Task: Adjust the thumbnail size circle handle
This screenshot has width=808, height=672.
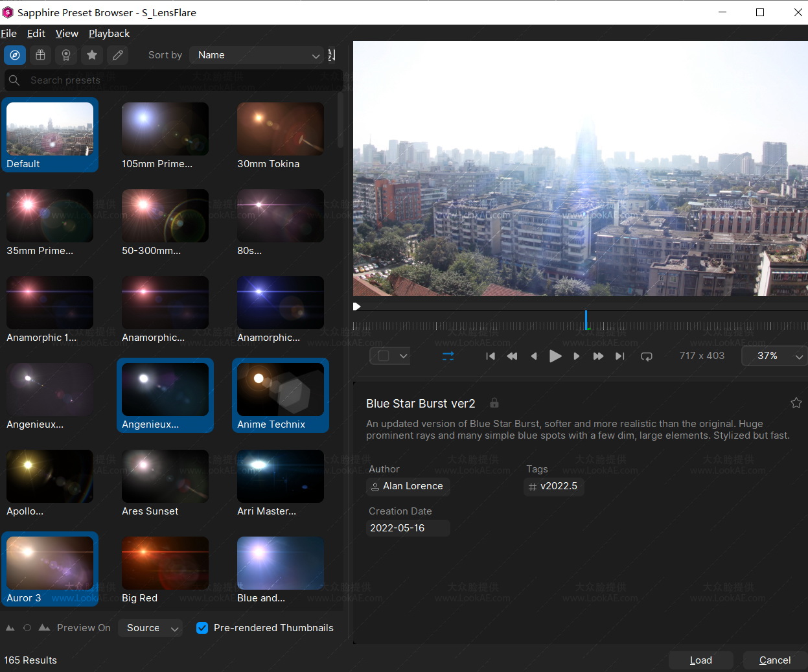Action: (x=27, y=628)
